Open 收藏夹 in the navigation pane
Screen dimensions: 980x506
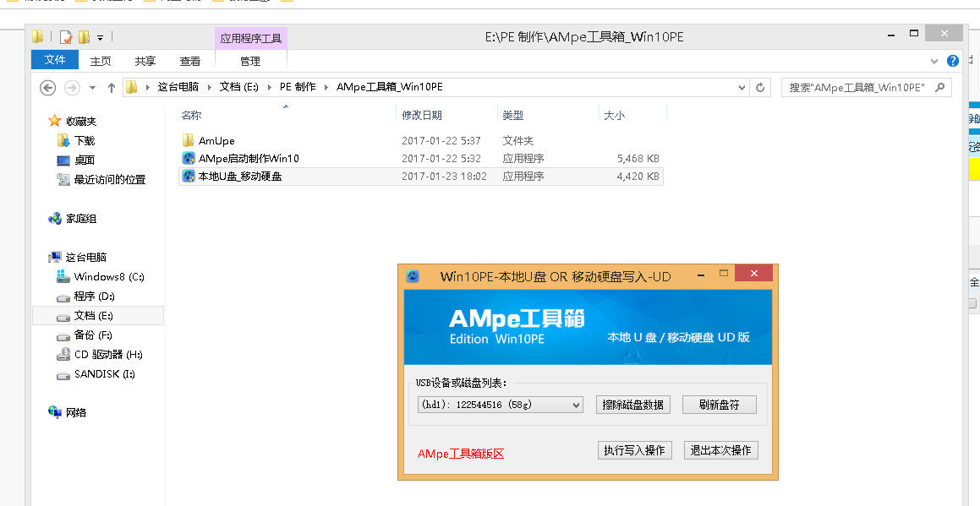point(81,121)
